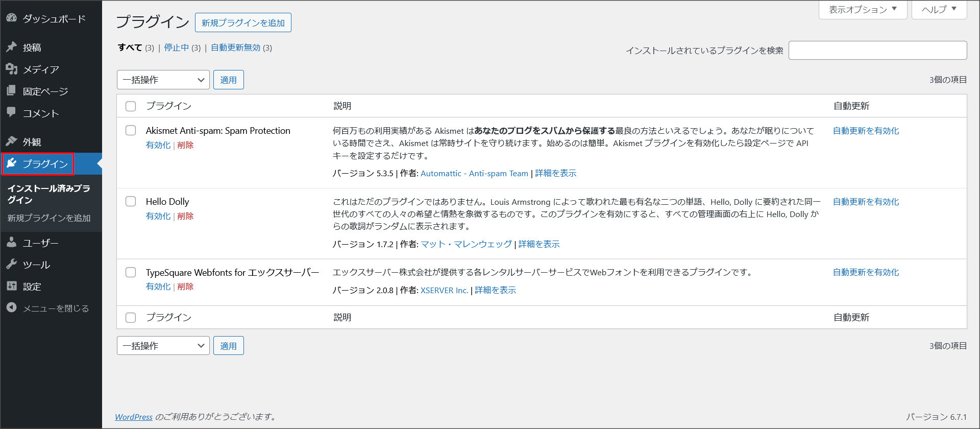Show the すべて plugin filter

click(x=130, y=47)
